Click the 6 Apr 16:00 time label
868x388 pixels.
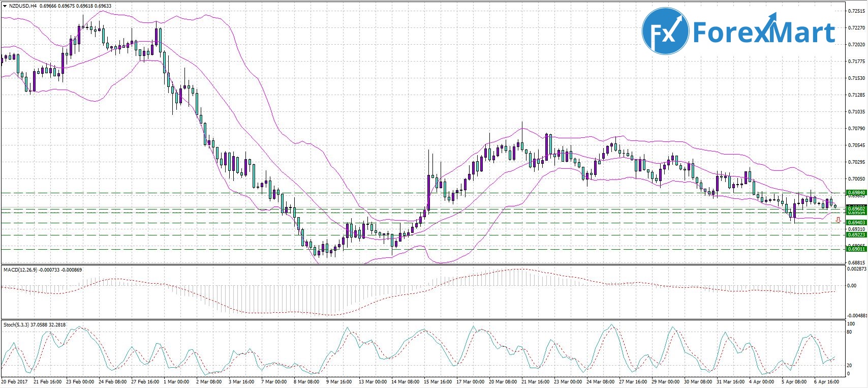[827, 381]
